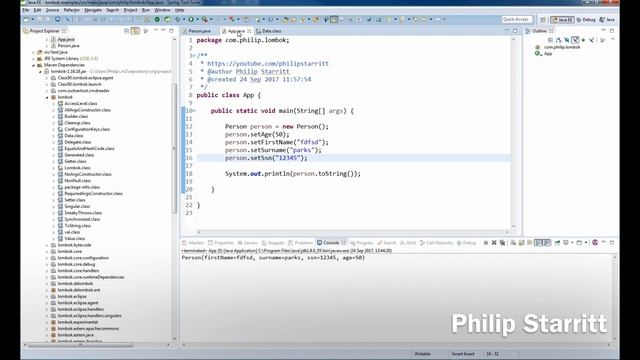Switch to the Debug perspective
This screenshot has height=360, width=640.
[586, 20]
